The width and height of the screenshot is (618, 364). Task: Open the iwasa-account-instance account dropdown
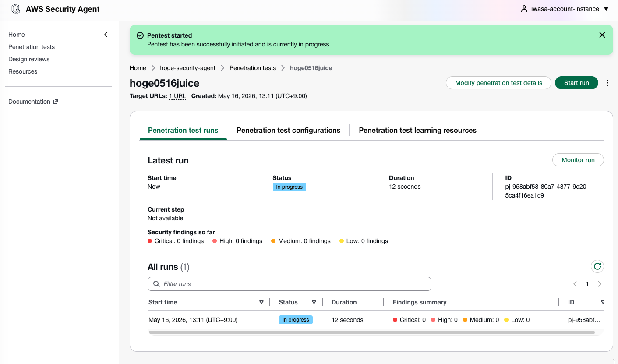[x=565, y=9]
